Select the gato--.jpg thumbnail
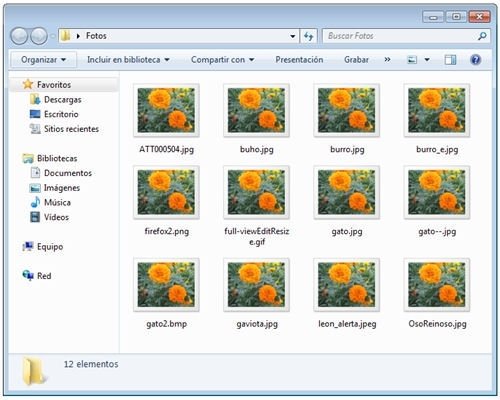 pos(437,192)
